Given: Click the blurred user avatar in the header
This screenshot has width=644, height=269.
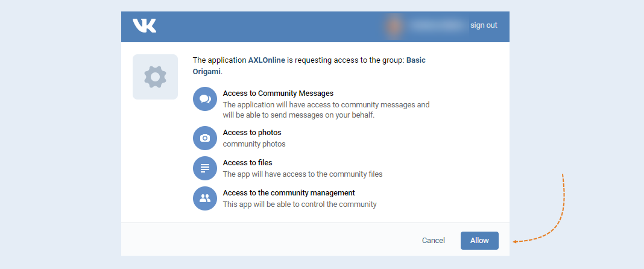Looking at the screenshot, I should tap(394, 25).
